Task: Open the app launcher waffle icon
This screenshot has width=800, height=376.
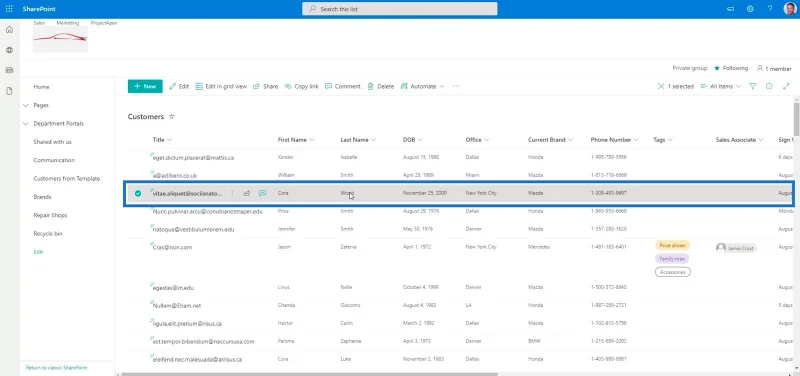Action: tap(9, 9)
